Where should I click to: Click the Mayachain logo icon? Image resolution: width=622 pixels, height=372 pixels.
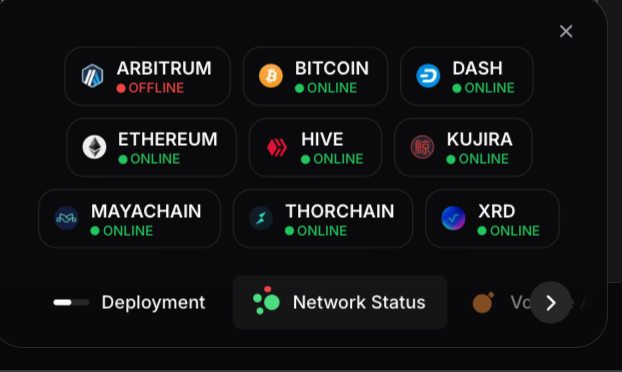tap(66, 218)
